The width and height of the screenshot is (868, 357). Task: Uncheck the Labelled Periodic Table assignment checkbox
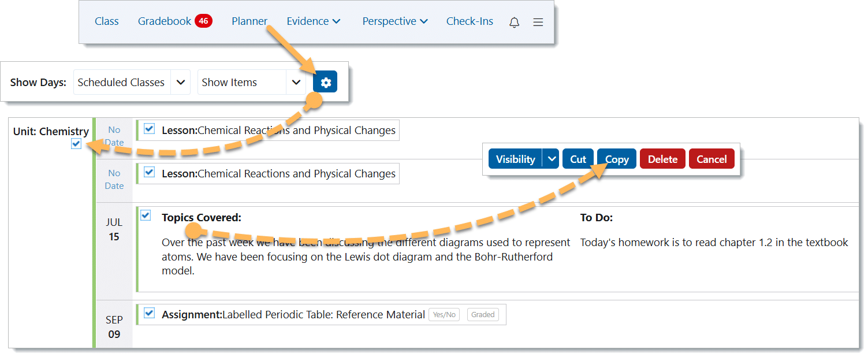[x=150, y=313]
